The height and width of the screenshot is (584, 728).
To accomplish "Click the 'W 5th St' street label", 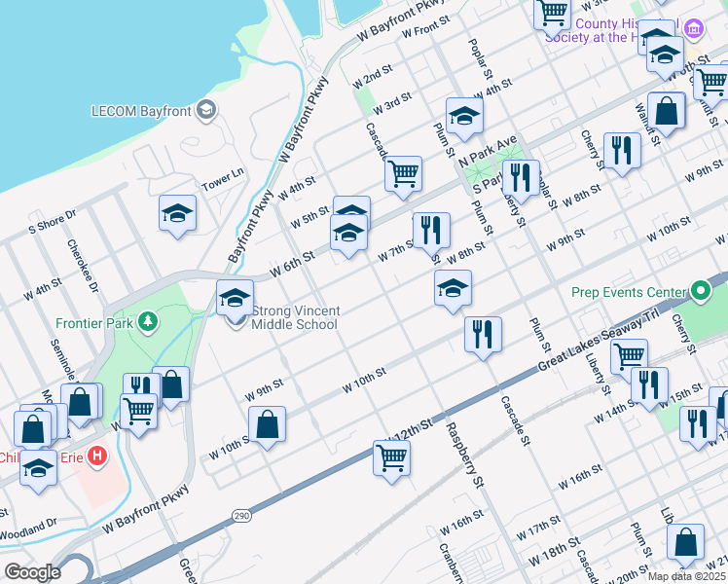I will coord(309,217).
